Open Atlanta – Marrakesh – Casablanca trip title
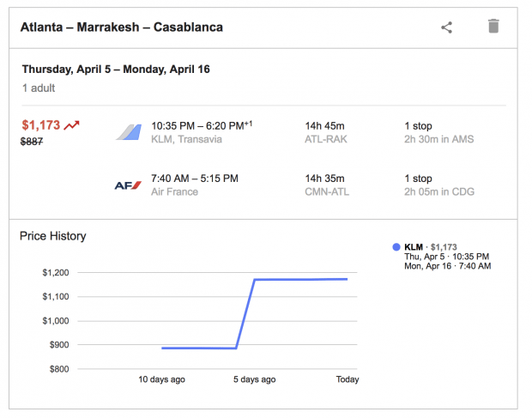The width and height of the screenshot is (532, 418). pyautogui.click(x=122, y=27)
